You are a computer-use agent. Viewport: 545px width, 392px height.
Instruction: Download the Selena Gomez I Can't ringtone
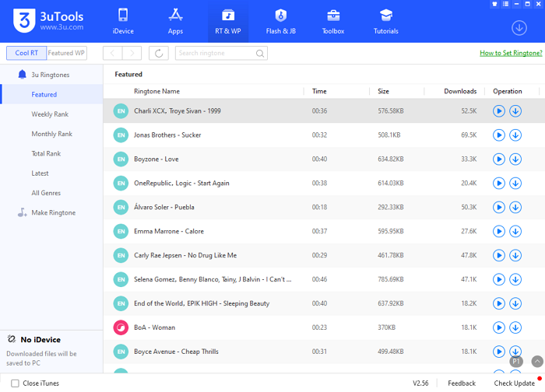[x=515, y=279]
